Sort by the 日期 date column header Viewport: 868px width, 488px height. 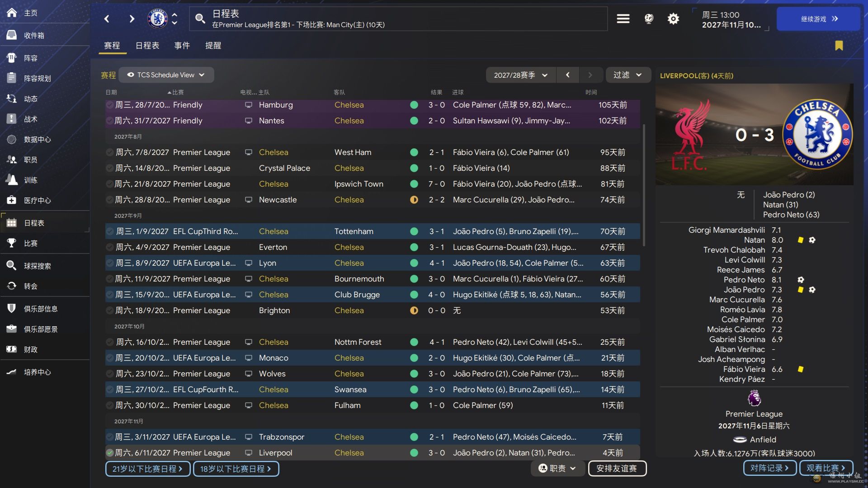[x=111, y=92]
